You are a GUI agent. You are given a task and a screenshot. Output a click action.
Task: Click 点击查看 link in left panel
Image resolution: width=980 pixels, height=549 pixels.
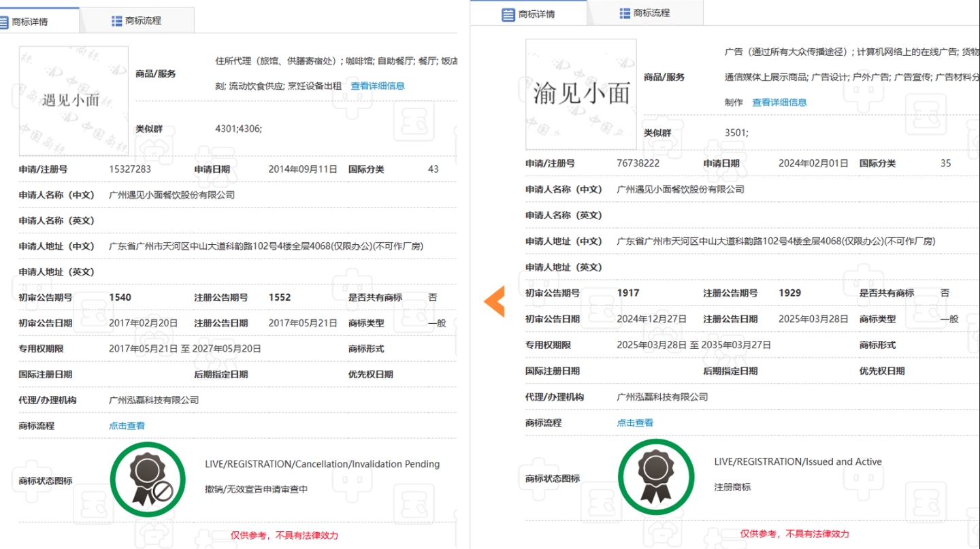[127, 425]
